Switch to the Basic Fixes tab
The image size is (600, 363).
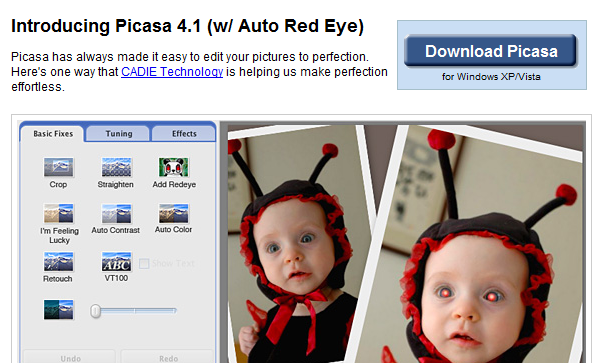[x=53, y=133]
